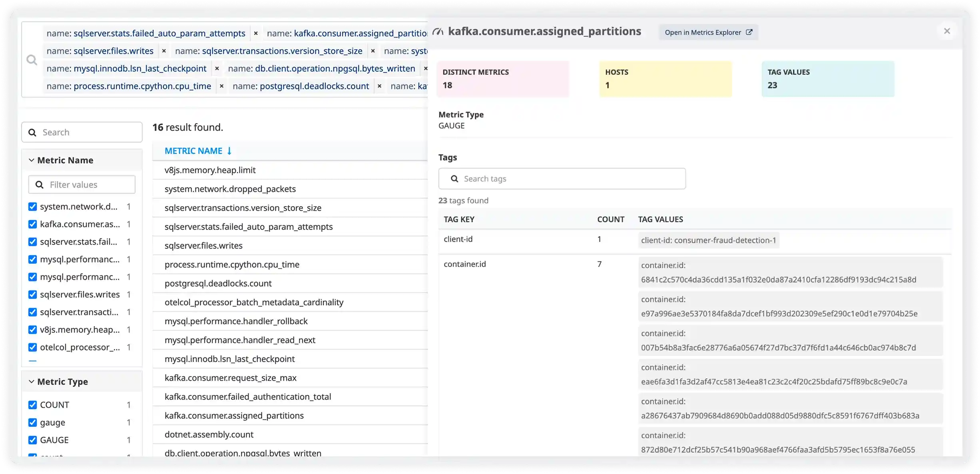Click the metrics logo beside kafka.consumer.assigned_partitions title
The width and height of the screenshot is (980, 474).
point(438,31)
